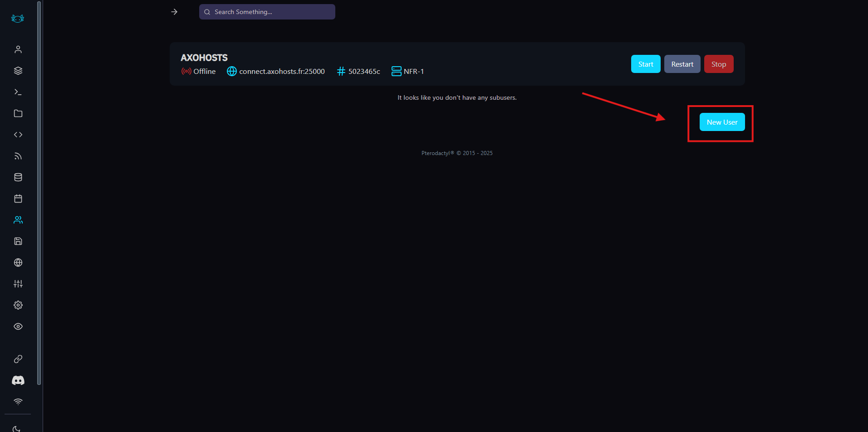Toggle dark mode with moon icon
This screenshot has width=868, height=432.
(x=17, y=428)
